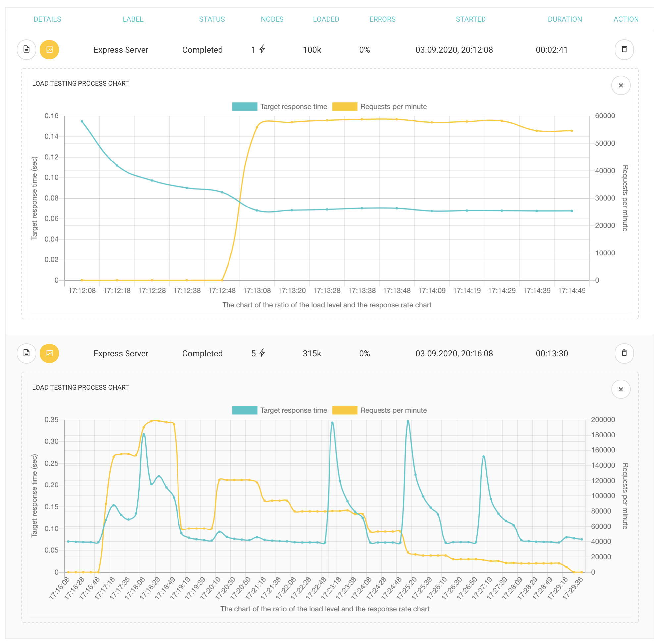Toggle Requests per minute legend in first chart
The height and width of the screenshot is (644, 661).
point(380,107)
